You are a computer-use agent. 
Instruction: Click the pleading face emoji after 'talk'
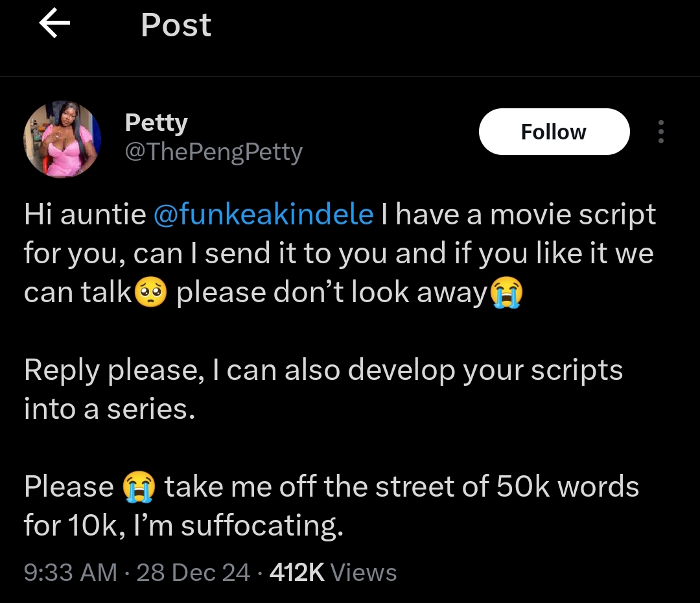click(x=150, y=294)
